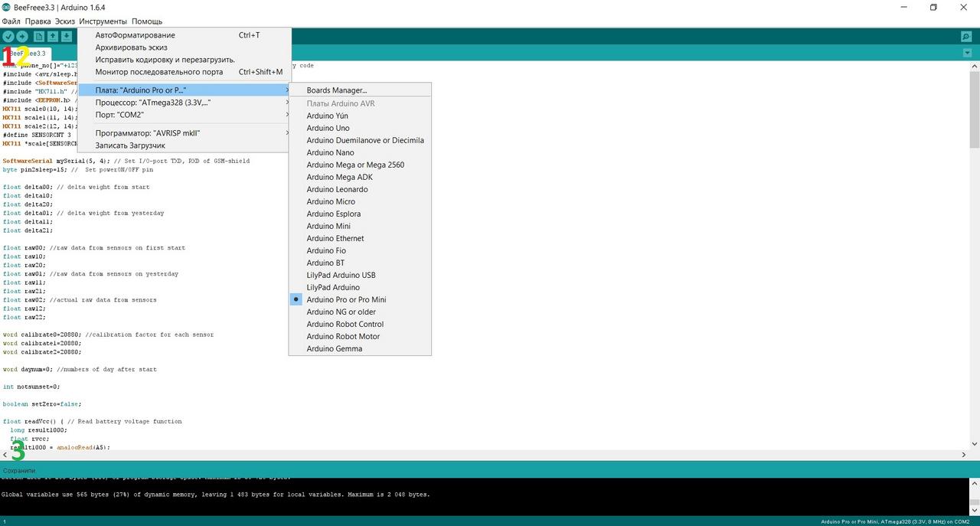
Task: Open the Помощь menu
Action: coord(146,21)
